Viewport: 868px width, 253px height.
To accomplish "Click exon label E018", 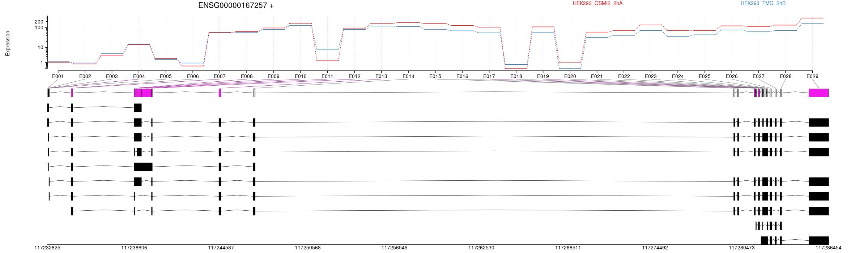I will pos(516,76).
